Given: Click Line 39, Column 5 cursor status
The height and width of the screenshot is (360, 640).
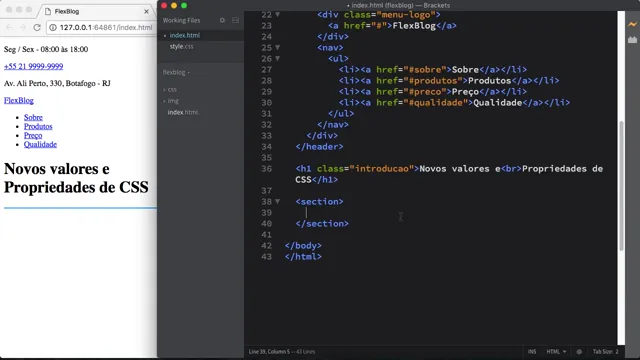Looking at the screenshot, I should pos(269,351).
